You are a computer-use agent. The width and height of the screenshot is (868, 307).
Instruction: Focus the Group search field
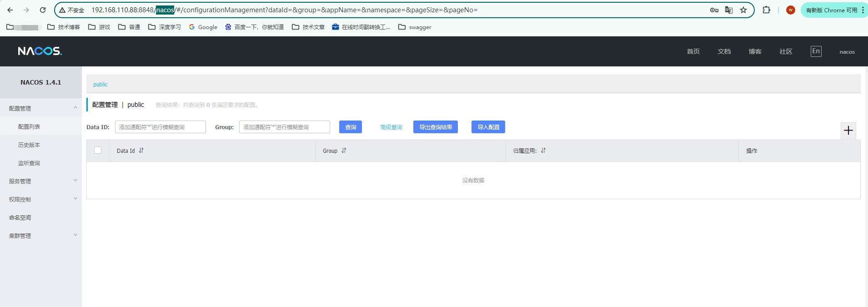(285, 127)
